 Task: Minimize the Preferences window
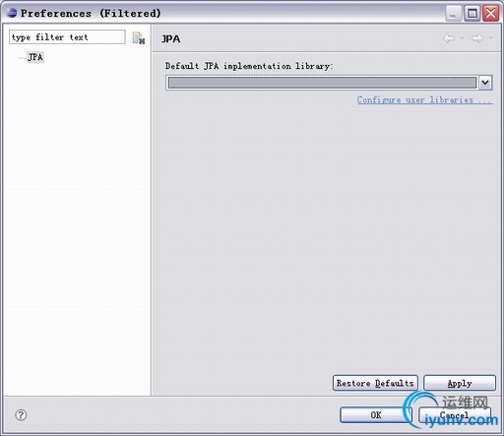[454, 14]
